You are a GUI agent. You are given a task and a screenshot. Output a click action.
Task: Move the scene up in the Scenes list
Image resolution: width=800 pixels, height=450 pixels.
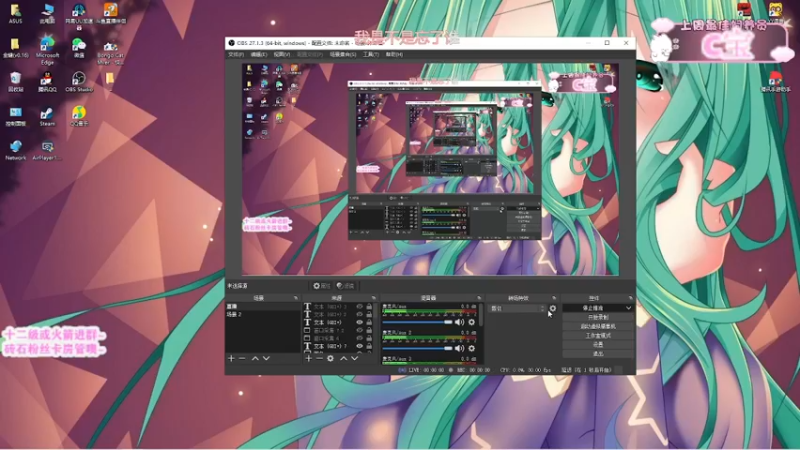(x=255, y=359)
